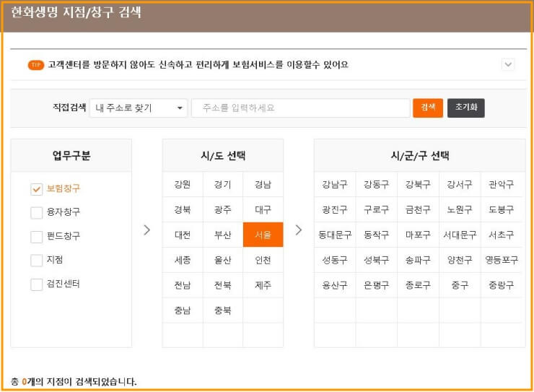Viewport: 534px width, 392px height.
Task: Choose 구로구 district
Action: [376, 209]
